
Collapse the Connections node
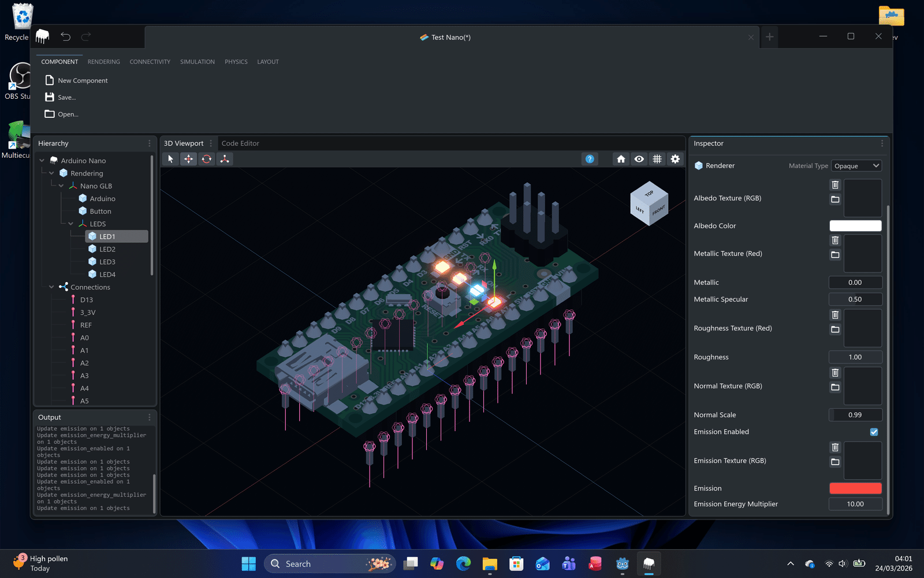(52, 287)
